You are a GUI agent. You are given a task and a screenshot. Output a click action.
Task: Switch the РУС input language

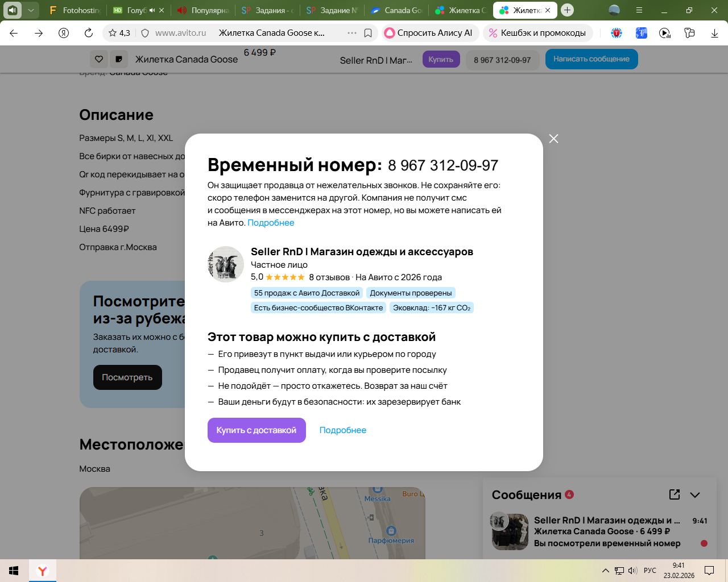650,571
